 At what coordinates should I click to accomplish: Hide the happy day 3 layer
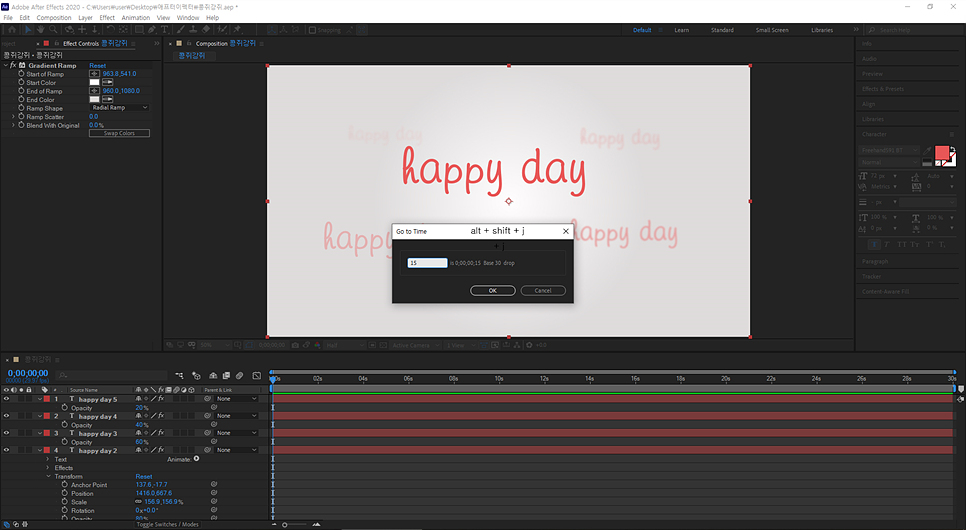point(6,433)
